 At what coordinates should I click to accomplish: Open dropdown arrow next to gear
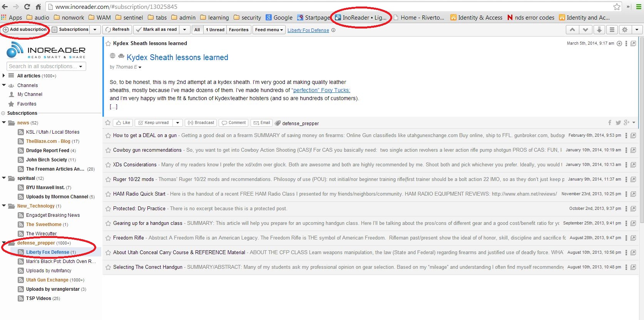[x=637, y=30]
